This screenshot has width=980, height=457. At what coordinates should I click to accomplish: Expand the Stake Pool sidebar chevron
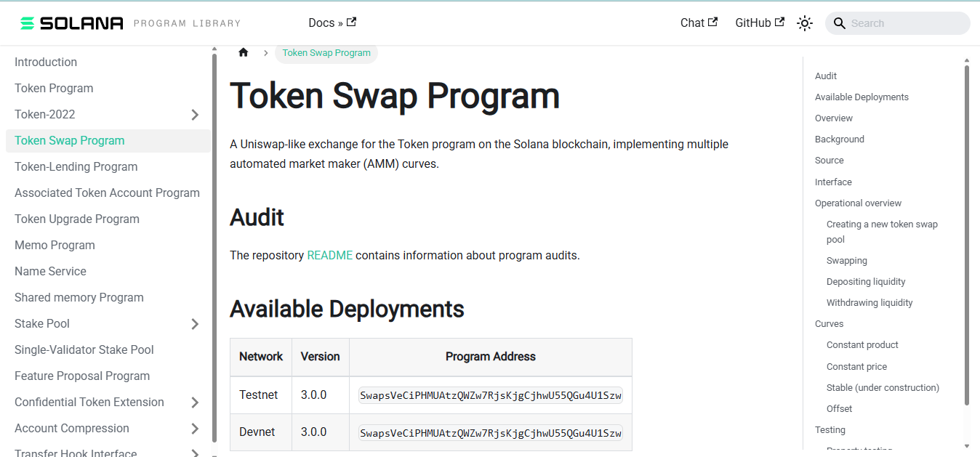[x=195, y=324]
